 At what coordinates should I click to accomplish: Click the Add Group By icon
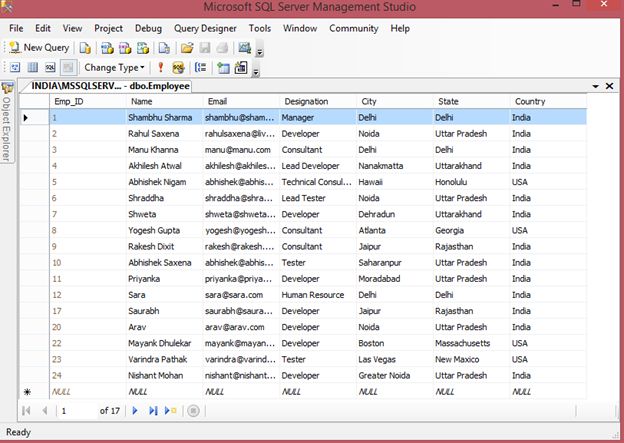click(x=200, y=68)
